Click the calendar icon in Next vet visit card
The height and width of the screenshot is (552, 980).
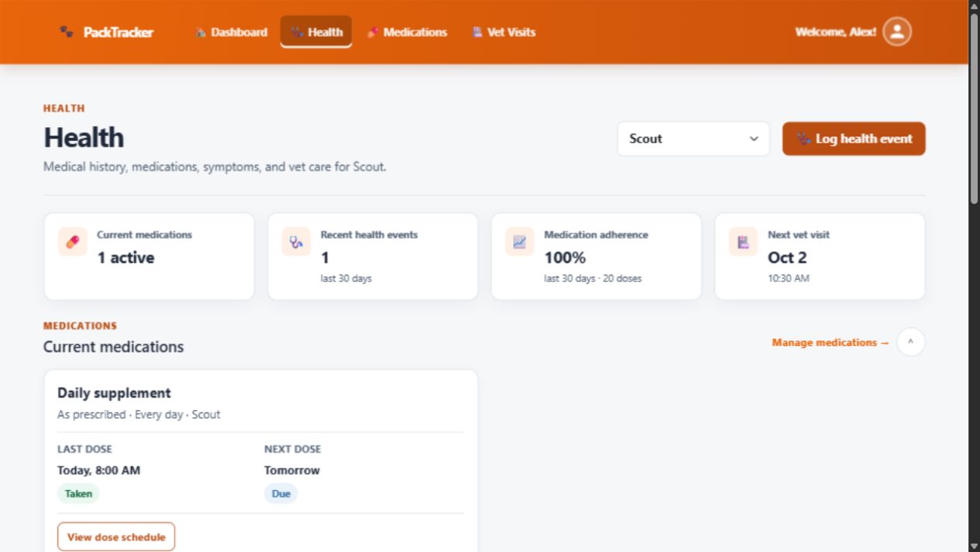(x=743, y=242)
